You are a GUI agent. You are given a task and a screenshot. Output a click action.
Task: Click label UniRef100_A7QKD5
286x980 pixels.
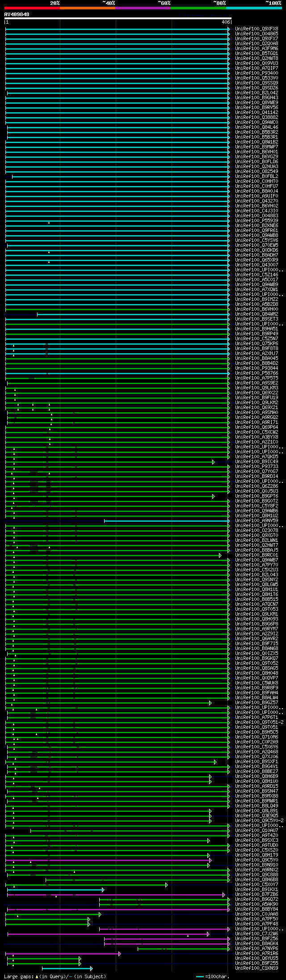tap(257, 456)
